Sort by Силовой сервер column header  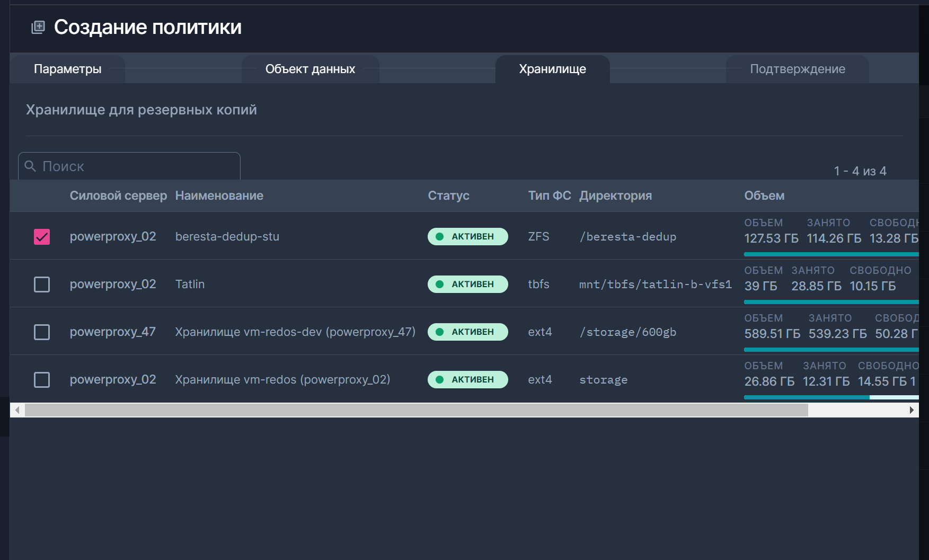(x=118, y=195)
